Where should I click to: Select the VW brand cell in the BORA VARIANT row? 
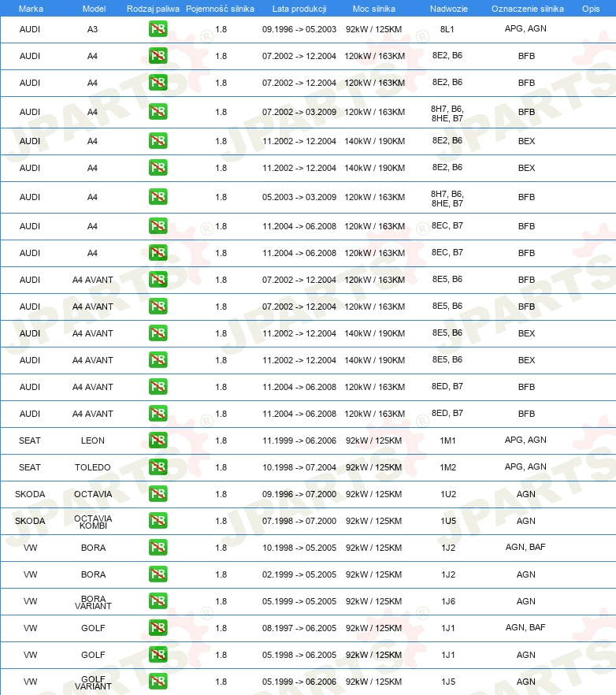click(x=30, y=601)
